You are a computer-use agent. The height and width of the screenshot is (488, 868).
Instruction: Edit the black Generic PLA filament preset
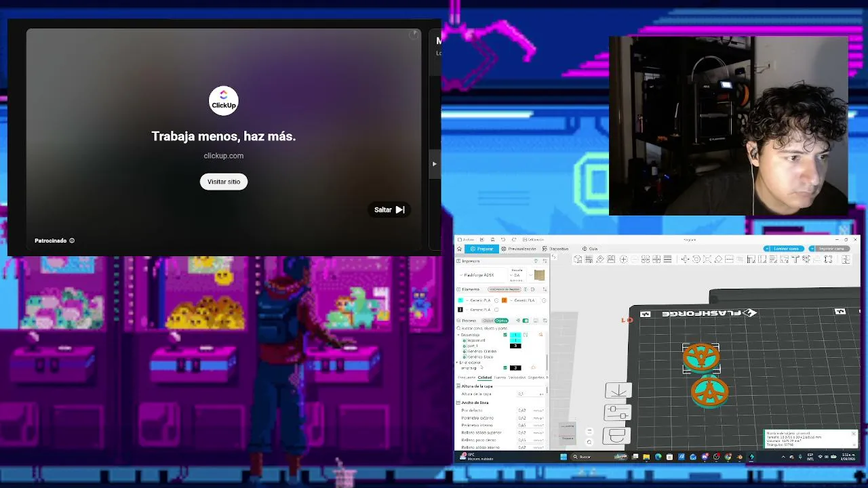point(496,310)
